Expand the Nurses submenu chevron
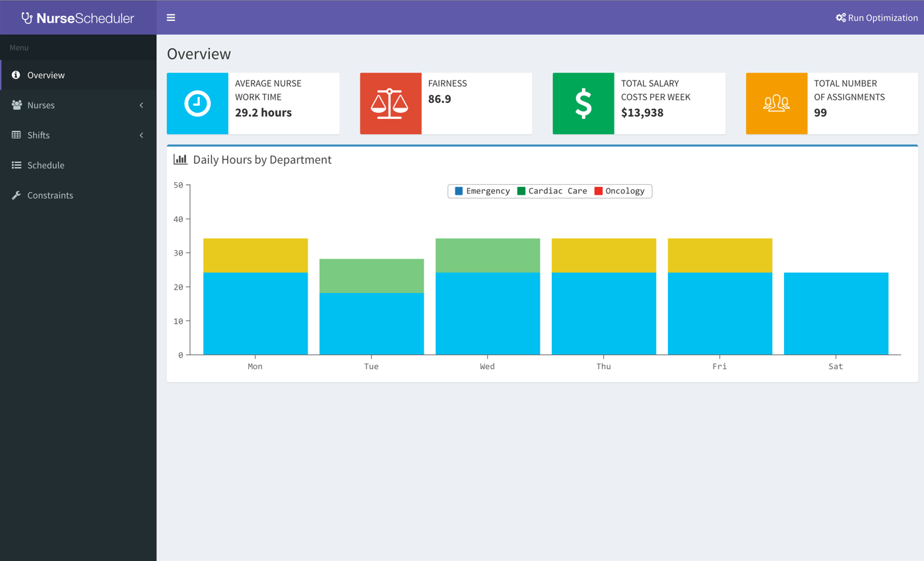 [x=141, y=105]
